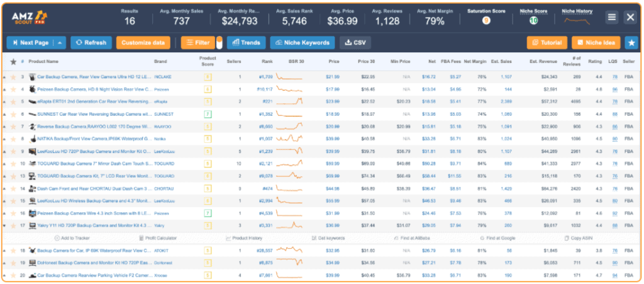644x284 pixels.
Task: Click LQS value 96 for Peizeen
Action: pos(615,89)
